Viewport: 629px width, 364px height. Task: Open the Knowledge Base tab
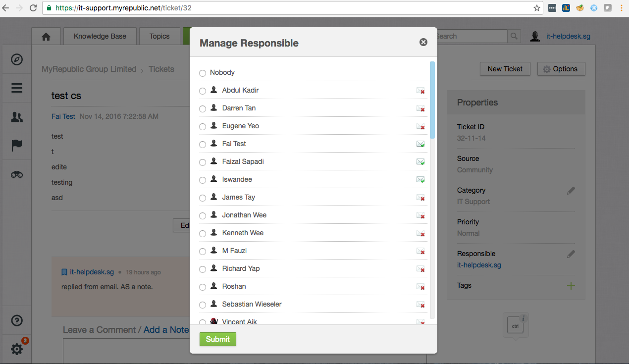point(100,37)
